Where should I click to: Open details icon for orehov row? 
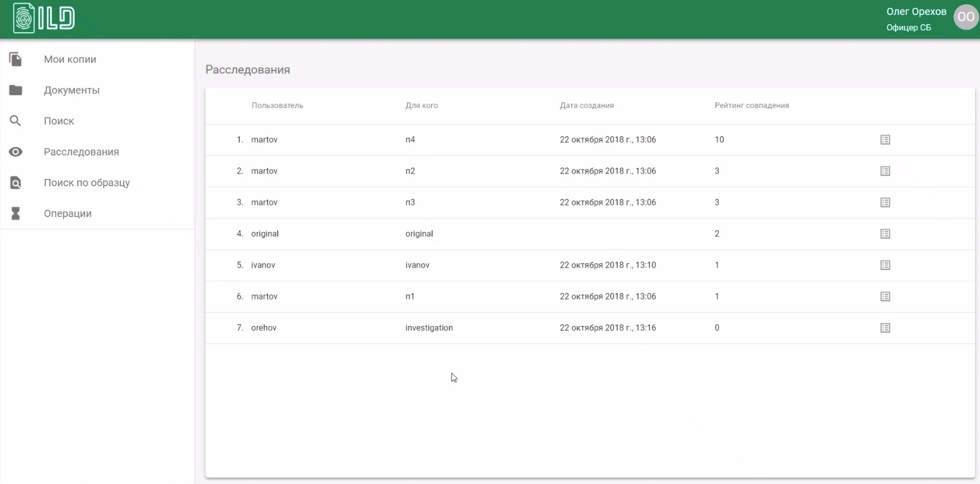885,328
